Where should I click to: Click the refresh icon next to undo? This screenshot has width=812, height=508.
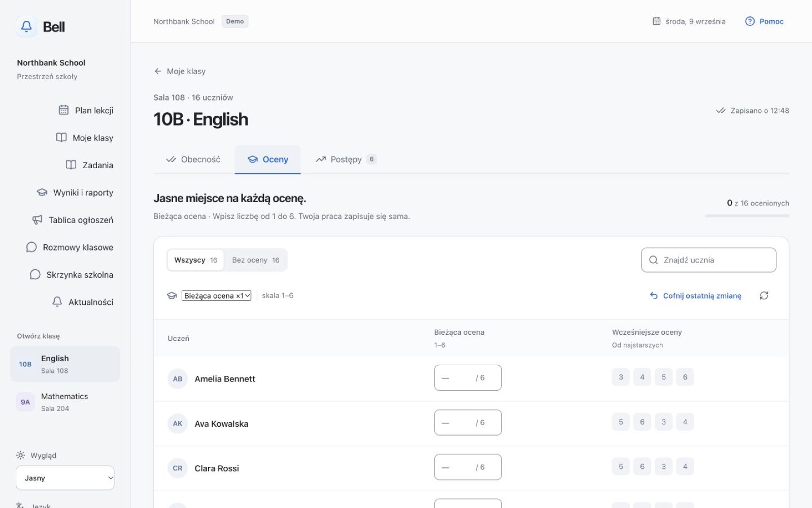point(764,296)
